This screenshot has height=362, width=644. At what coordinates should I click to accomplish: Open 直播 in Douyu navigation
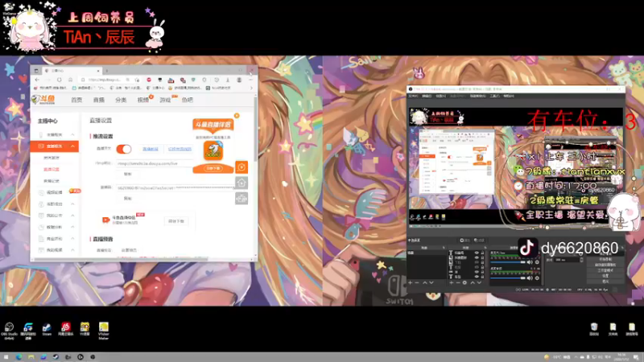pyautogui.click(x=98, y=100)
